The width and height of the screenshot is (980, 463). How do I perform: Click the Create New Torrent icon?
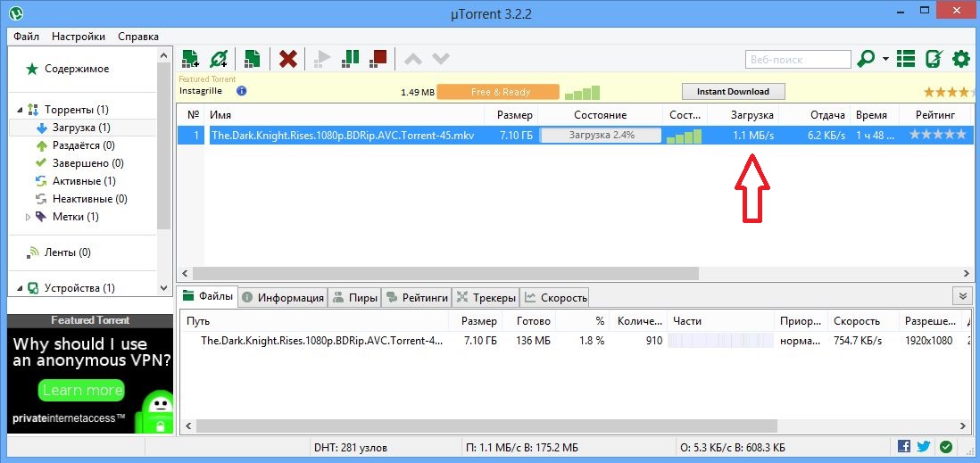[253, 59]
